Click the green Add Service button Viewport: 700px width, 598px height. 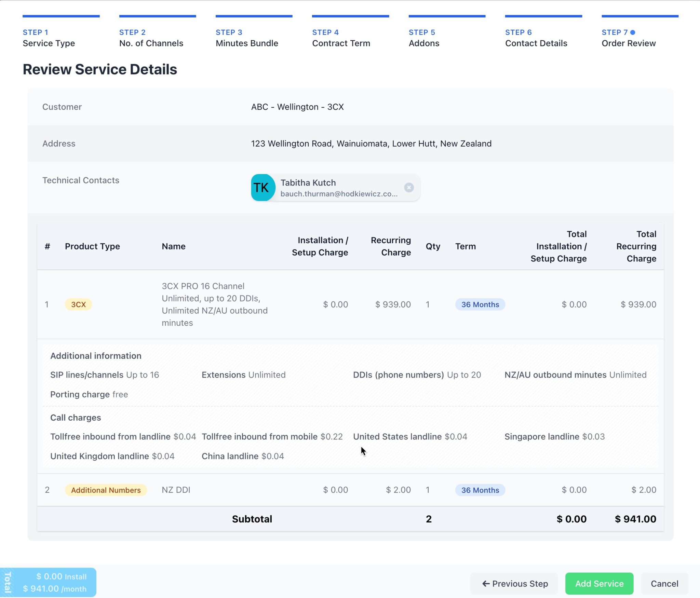[599, 584]
